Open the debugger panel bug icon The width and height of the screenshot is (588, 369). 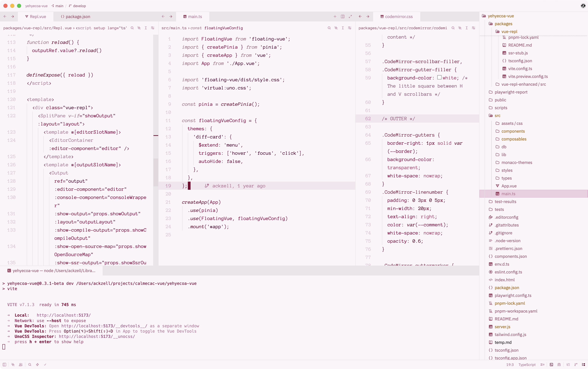(559, 365)
